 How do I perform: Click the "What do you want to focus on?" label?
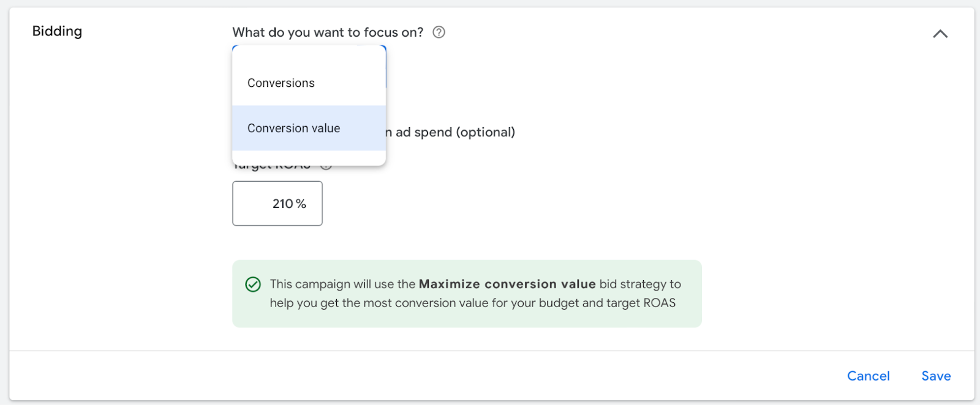[x=328, y=32]
